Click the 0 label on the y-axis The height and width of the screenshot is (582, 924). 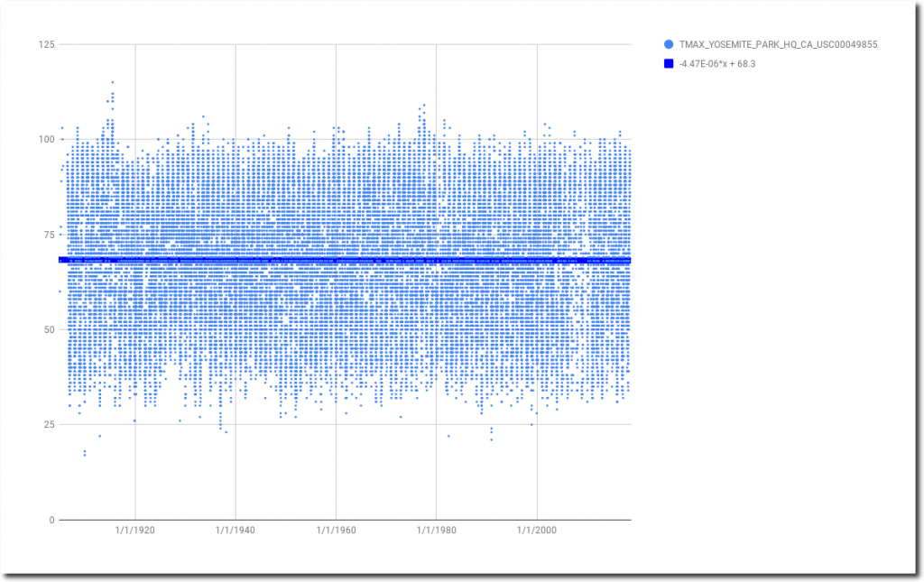click(x=51, y=520)
